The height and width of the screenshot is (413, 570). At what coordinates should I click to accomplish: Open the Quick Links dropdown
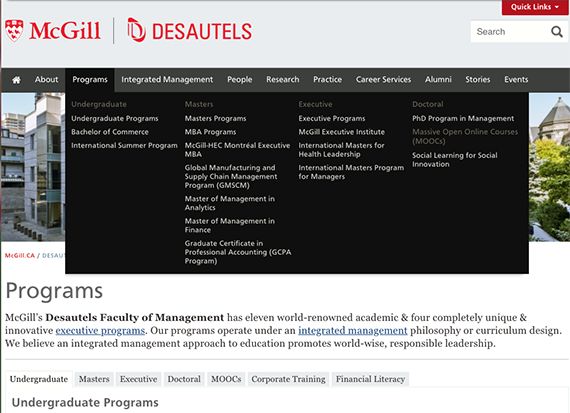point(535,7)
